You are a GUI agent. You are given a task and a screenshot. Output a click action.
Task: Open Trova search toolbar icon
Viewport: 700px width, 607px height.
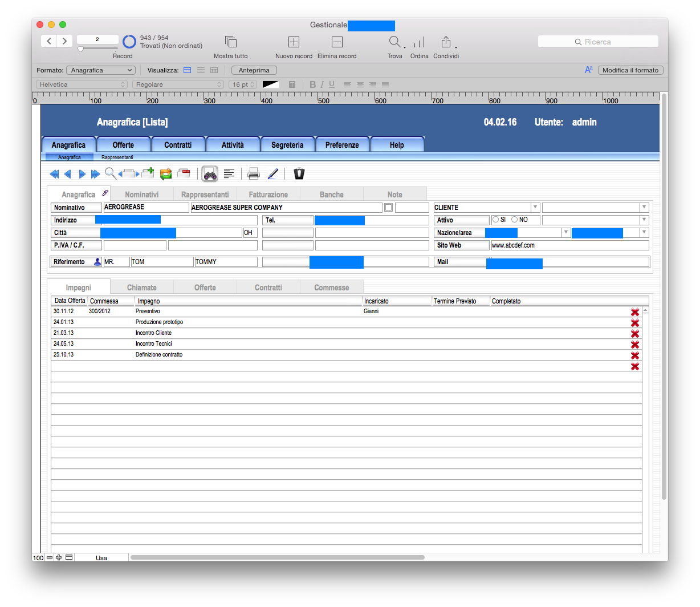coord(395,42)
